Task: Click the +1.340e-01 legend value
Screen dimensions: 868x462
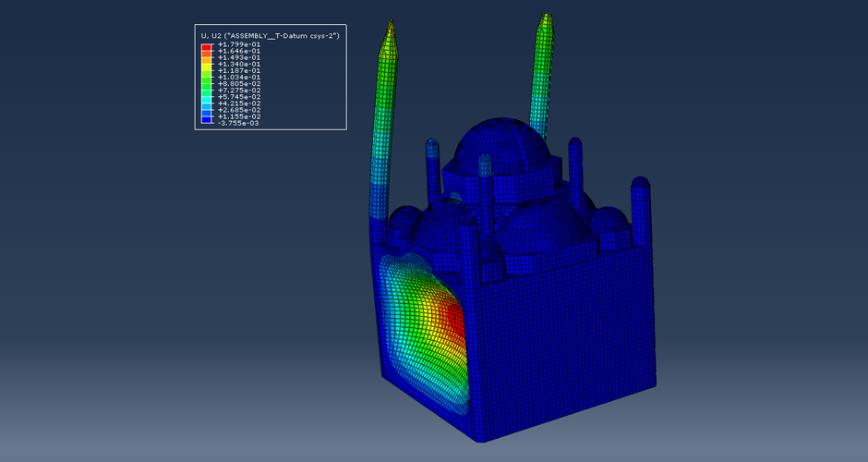Action: click(x=238, y=64)
